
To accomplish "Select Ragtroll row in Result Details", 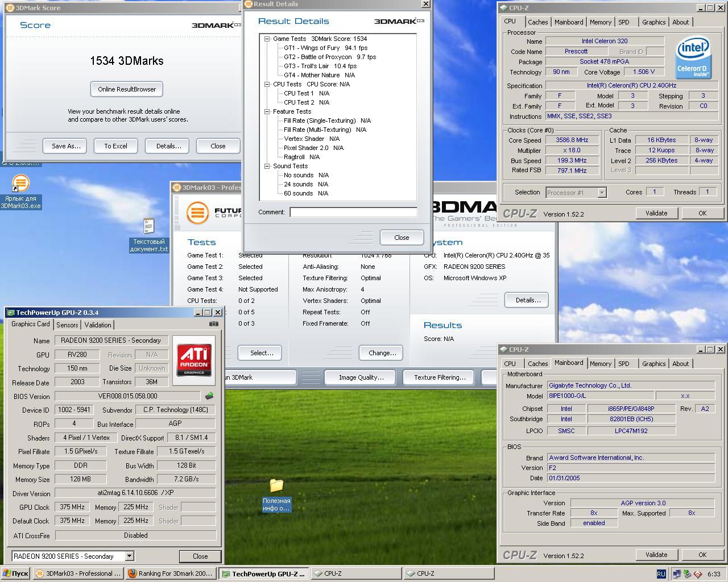I will (301, 157).
